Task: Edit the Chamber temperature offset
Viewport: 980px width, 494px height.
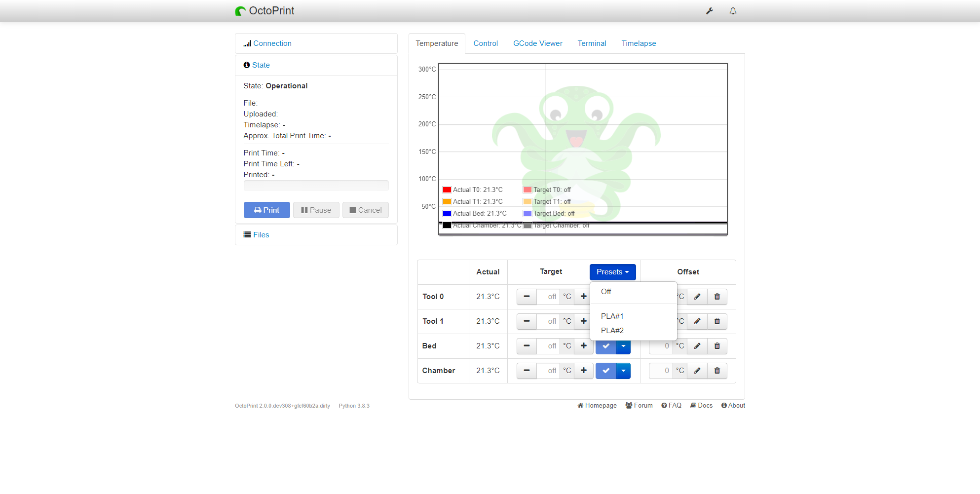Action: tap(697, 371)
